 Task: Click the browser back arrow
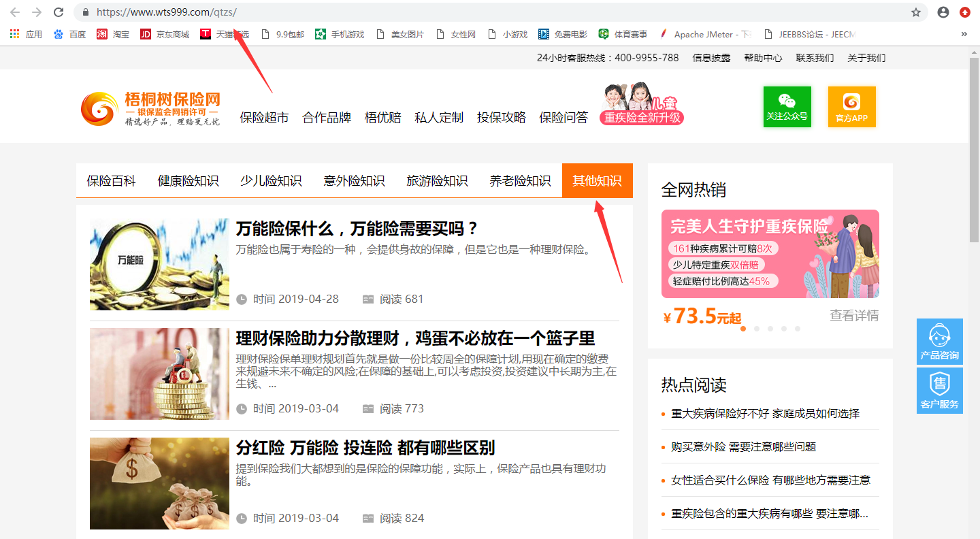tap(15, 12)
